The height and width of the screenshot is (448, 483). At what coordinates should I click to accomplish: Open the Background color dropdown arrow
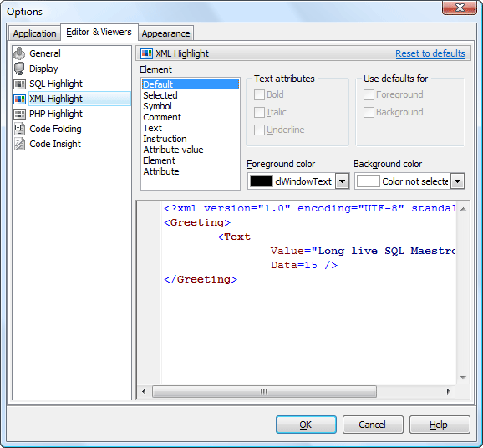(457, 181)
